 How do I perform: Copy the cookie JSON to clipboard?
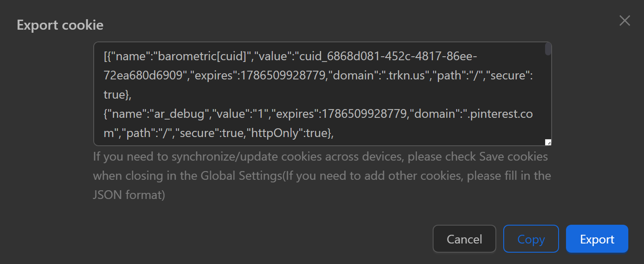[531, 239]
